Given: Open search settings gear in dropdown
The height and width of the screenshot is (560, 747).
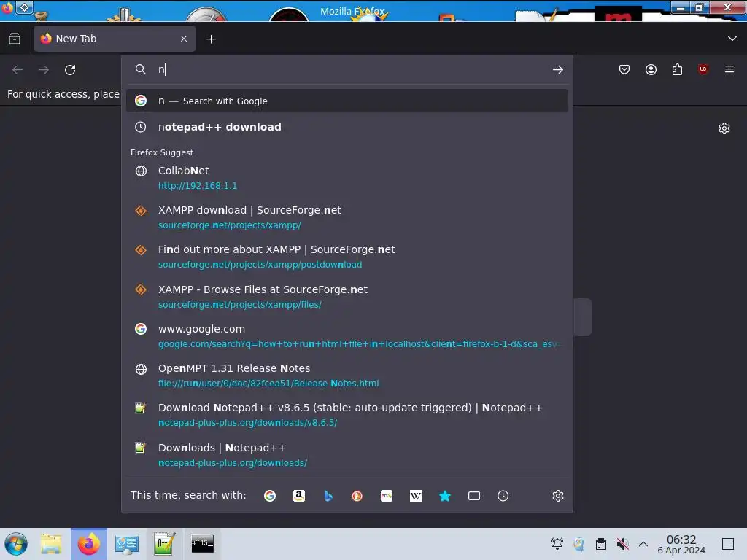Looking at the screenshot, I should click(558, 496).
